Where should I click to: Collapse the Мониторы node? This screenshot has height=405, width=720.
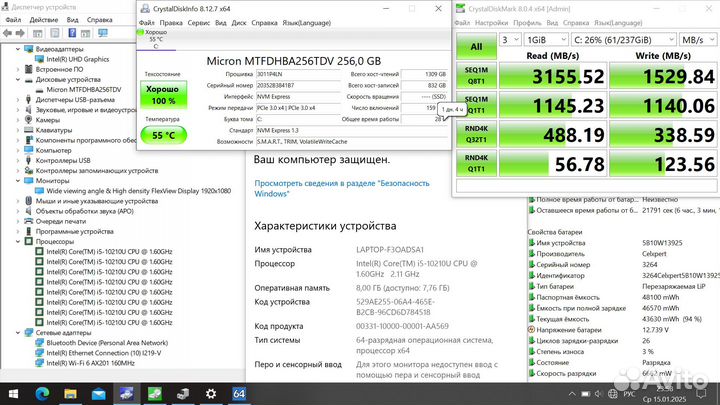click(18, 181)
